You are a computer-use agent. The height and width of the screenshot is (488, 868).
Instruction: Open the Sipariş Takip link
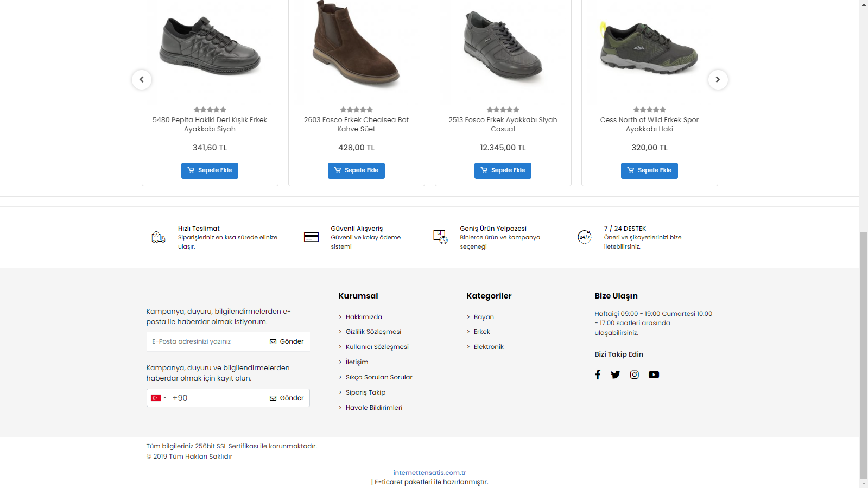coord(365,392)
